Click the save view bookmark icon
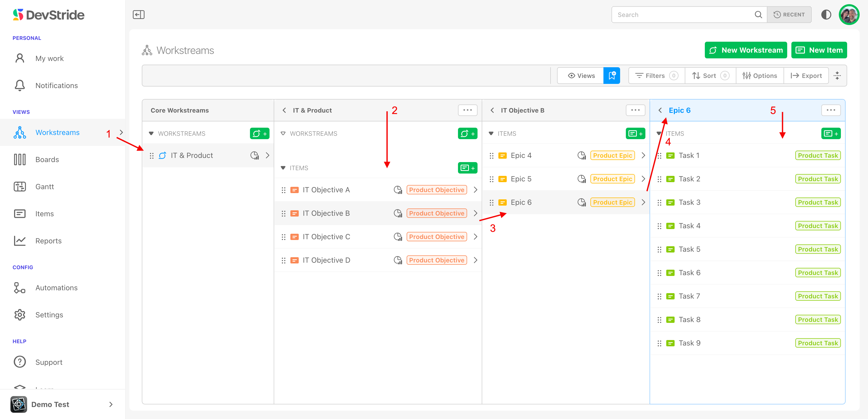868x419 pixels. 612,76
